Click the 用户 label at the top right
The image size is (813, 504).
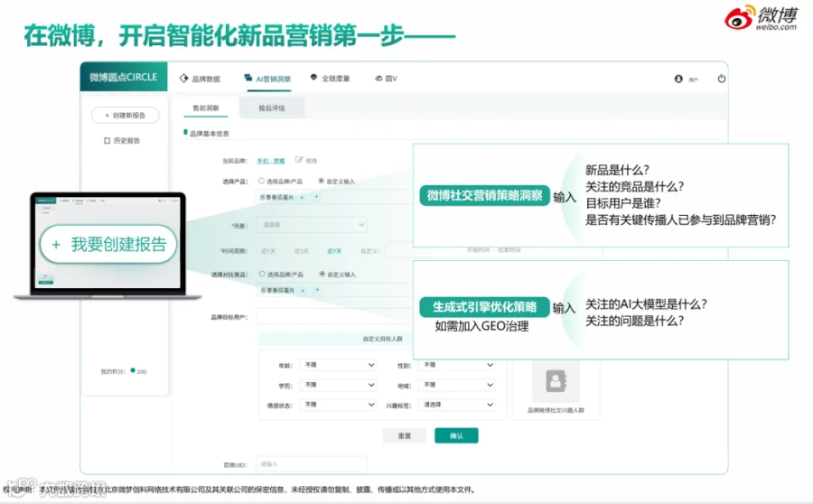point(693,79)
